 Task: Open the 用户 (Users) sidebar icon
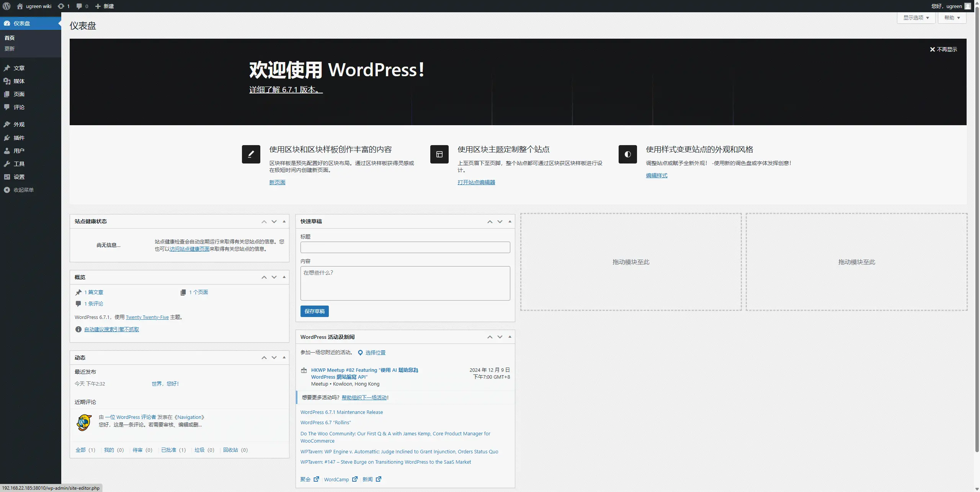[x=7, y=150]
